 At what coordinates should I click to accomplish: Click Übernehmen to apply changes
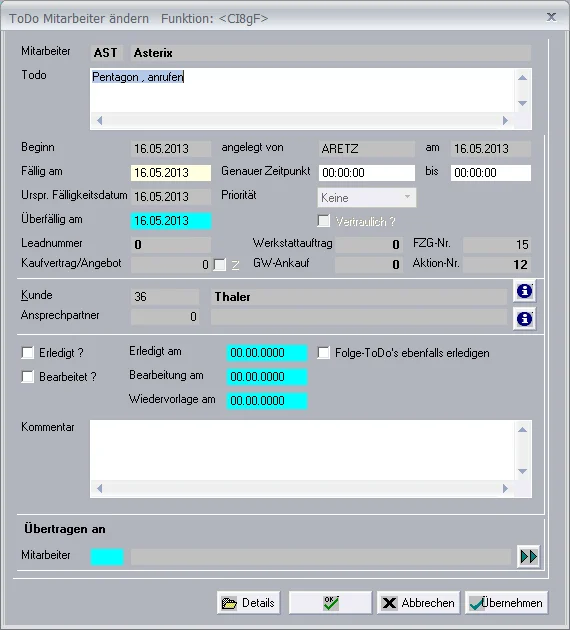click(506, 603)
